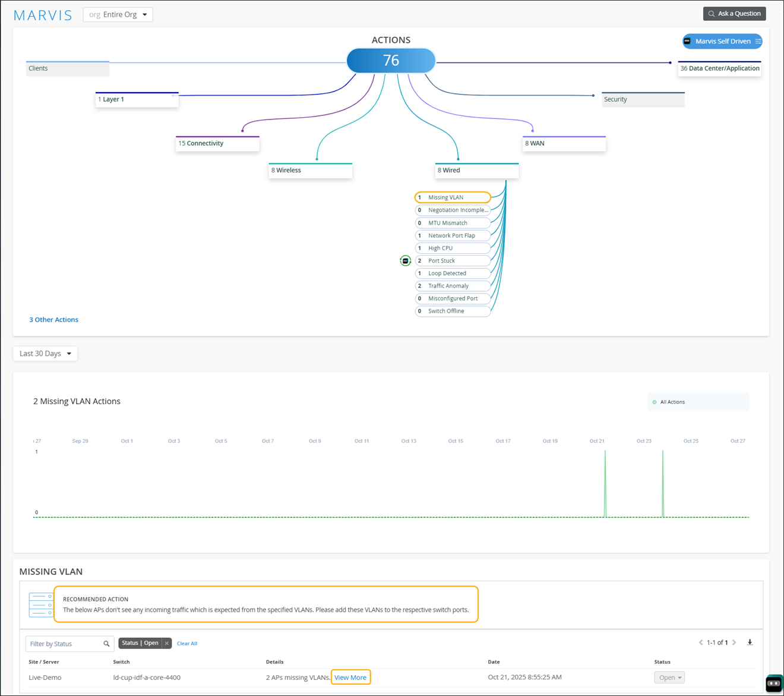Click the ld-cup-idf-a-core-4400 switch cell
Image resolution: width=784 pixels, height=696 pixels.
tap(147, 678)
